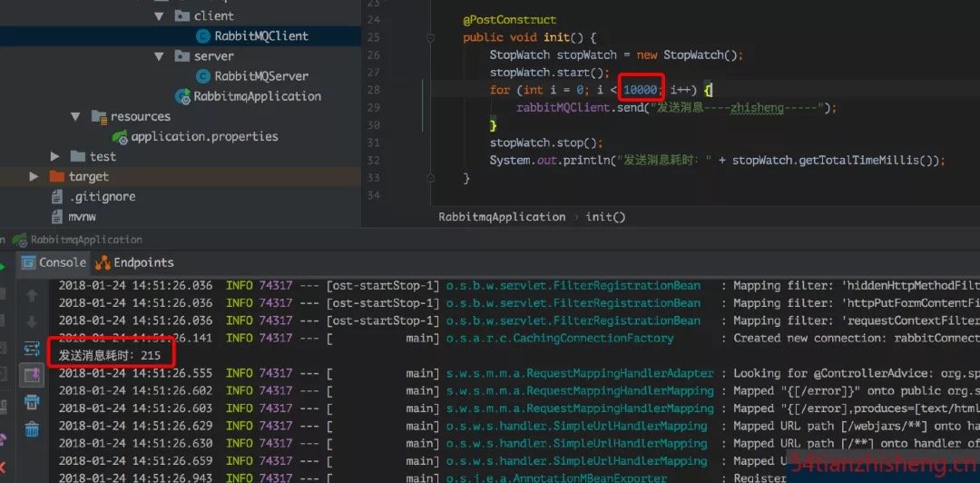Viewport: 980px width, 483px height.
Task: Expand the test folder
Action: (x=55, y=156)
